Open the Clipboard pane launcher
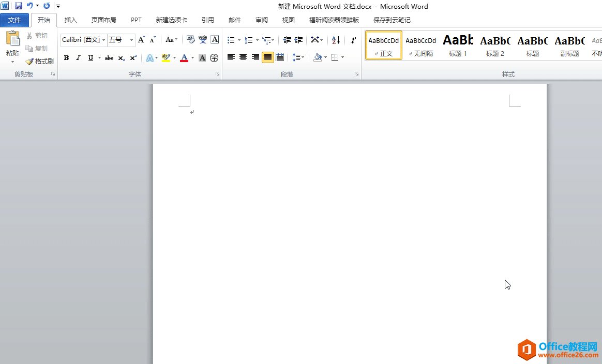 point(53,74)
